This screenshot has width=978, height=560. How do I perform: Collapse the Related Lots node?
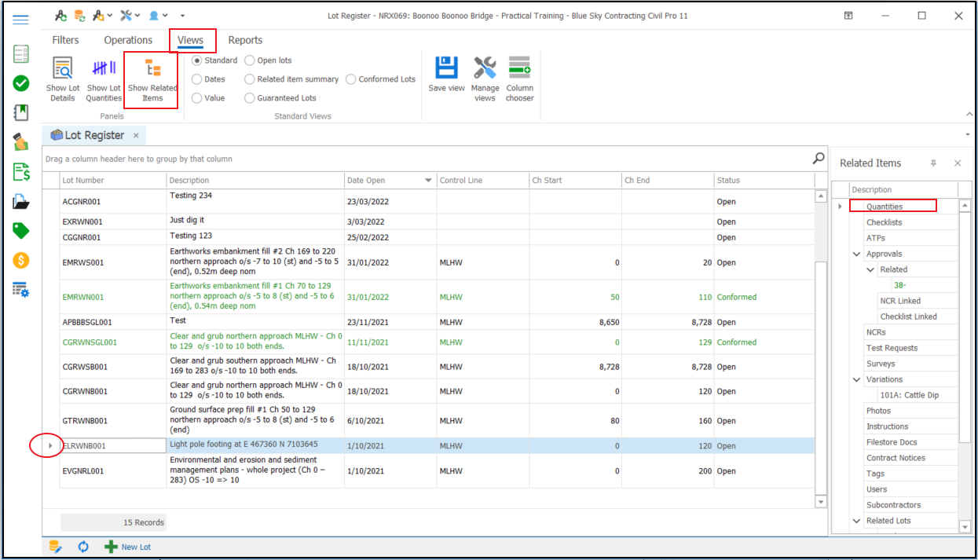857,521
